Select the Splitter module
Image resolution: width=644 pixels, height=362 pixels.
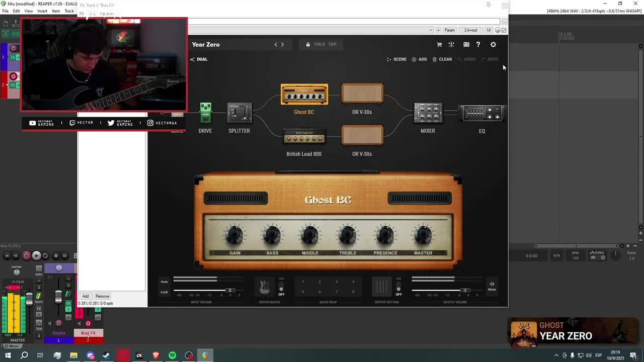(239, 113)
